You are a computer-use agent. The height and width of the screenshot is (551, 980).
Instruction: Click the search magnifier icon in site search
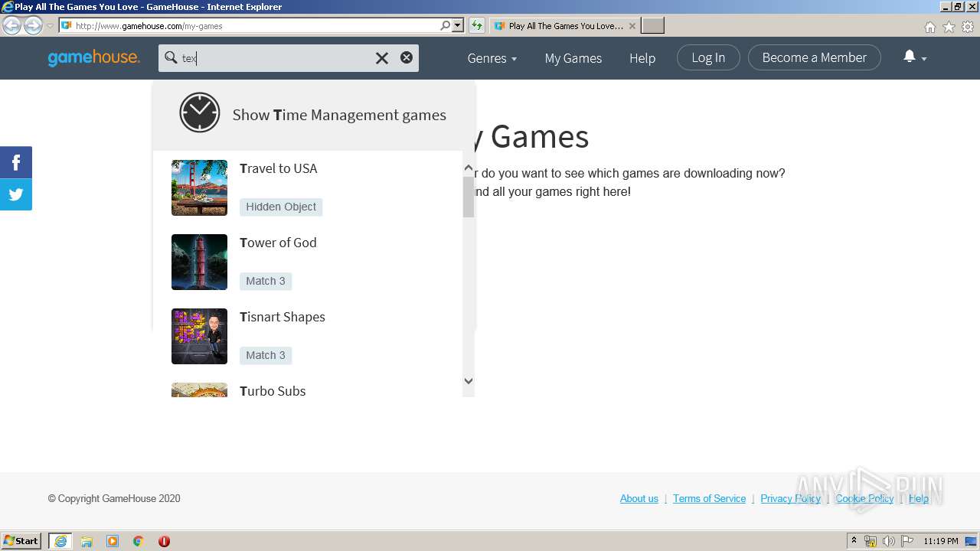pyautogui.click(x=170, y=57)
